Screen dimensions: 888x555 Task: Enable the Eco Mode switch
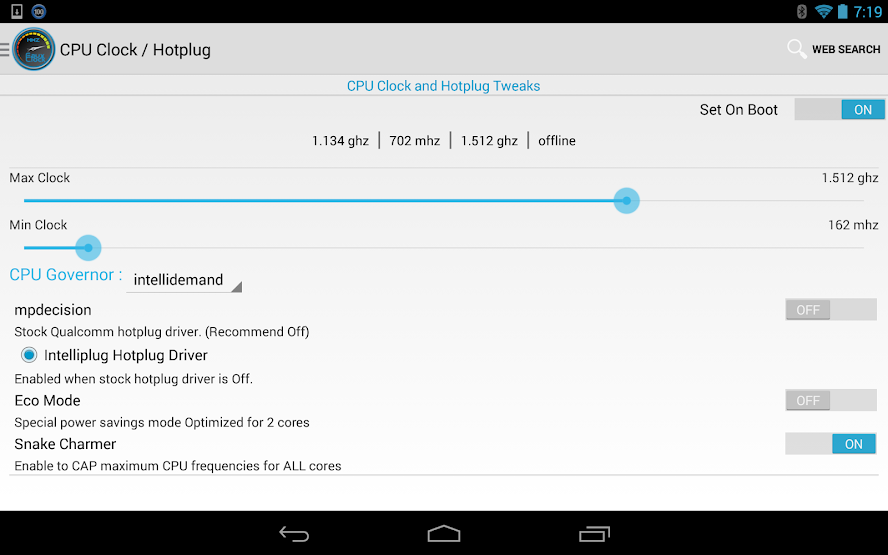point(831,400)
